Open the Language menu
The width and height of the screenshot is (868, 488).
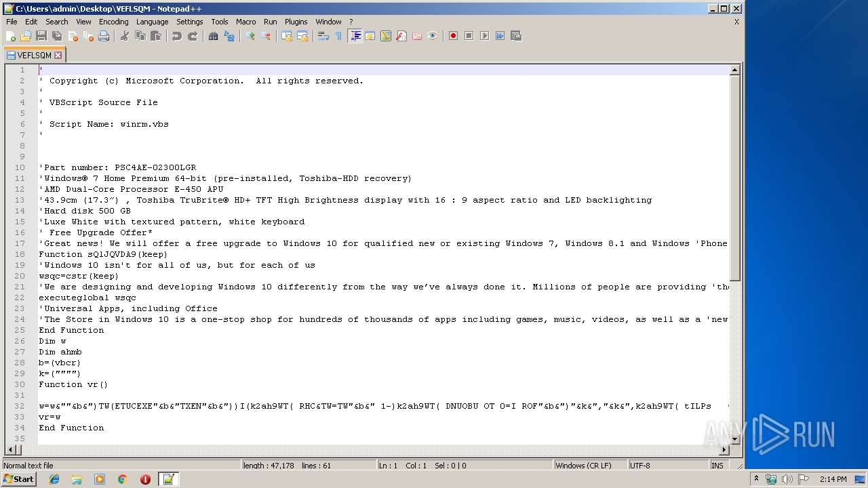pos(152,22)
